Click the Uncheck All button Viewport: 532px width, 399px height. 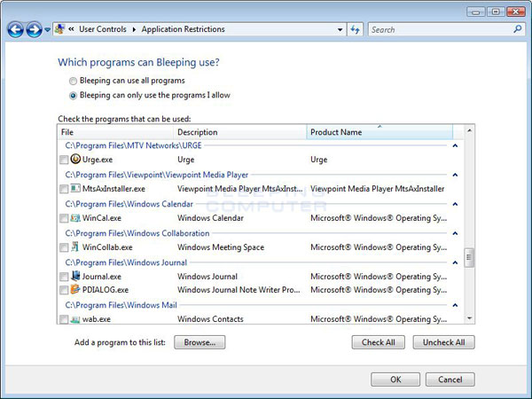click(444, 342)
